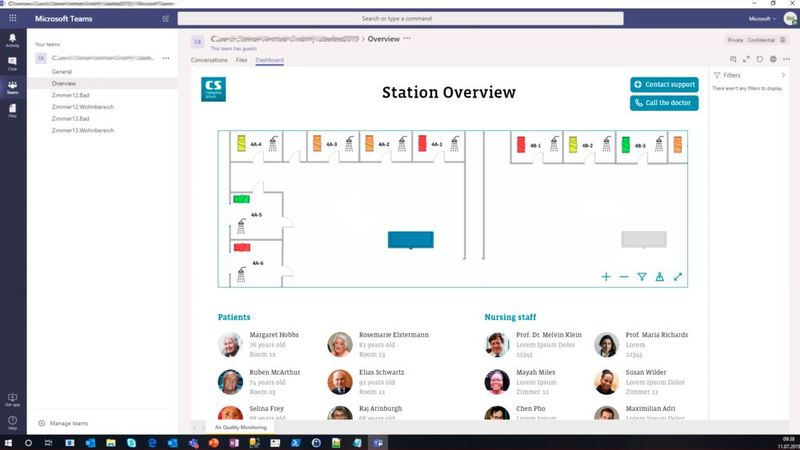Open the Zimmer12.Bad channel
The width and height of the screenshot is (800, 450).
click(70, 95)
